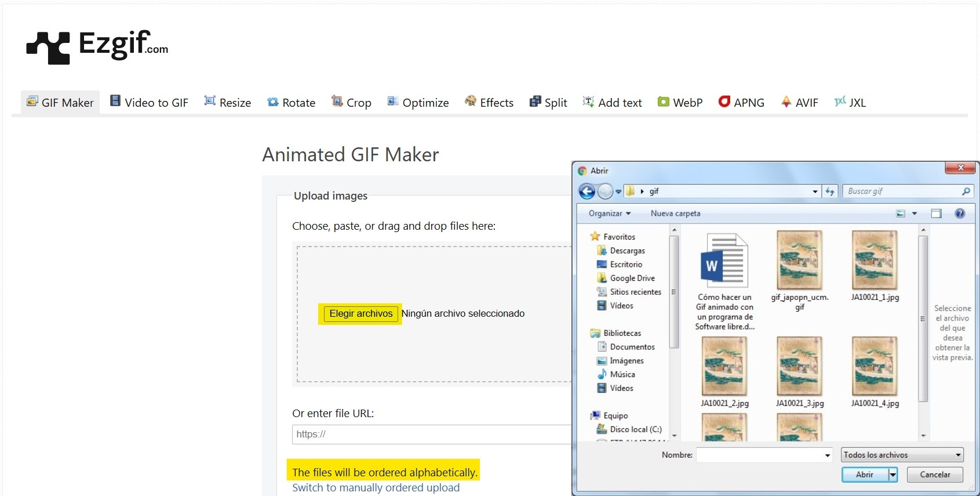Open Vídeos under Bibliotecas
The width and height of the screenshot is (980, 496).
615,388
